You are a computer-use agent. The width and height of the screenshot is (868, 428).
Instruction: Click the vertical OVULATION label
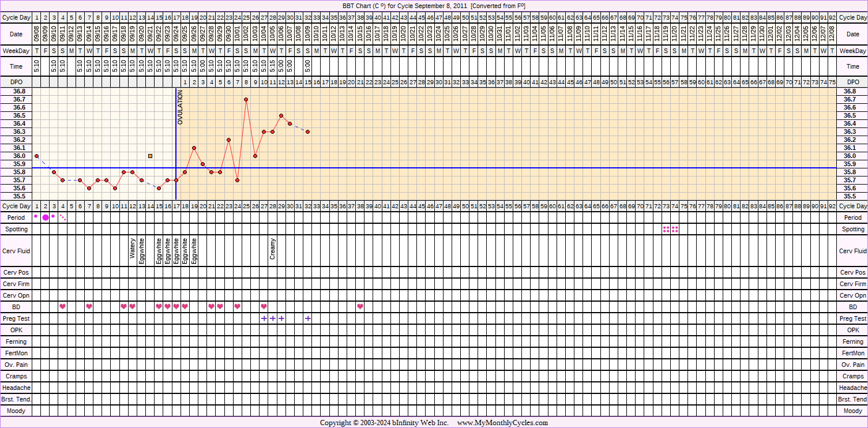(180, 107)
